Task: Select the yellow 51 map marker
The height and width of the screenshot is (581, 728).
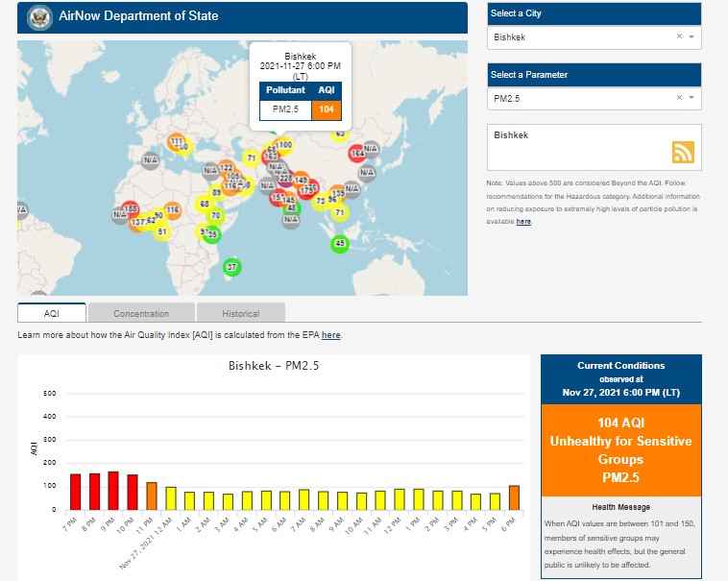Action: coord(162,231)
